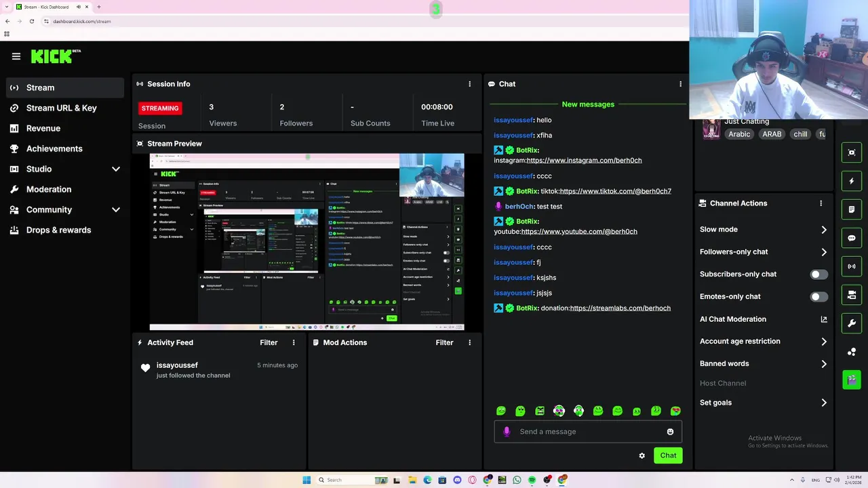Open the hamburger menu beside Kick logo

pyautogui.click(x=16, y=56)
